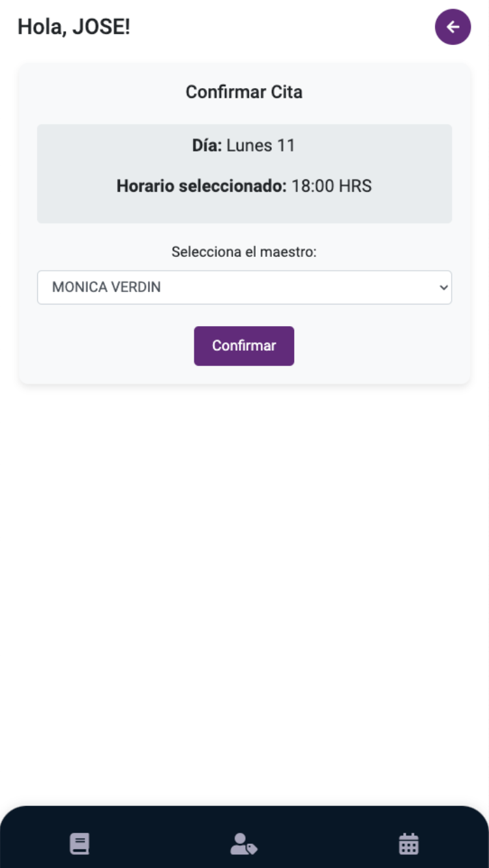Click the 'Lunes 11' day value

click(x=261, y=145)
